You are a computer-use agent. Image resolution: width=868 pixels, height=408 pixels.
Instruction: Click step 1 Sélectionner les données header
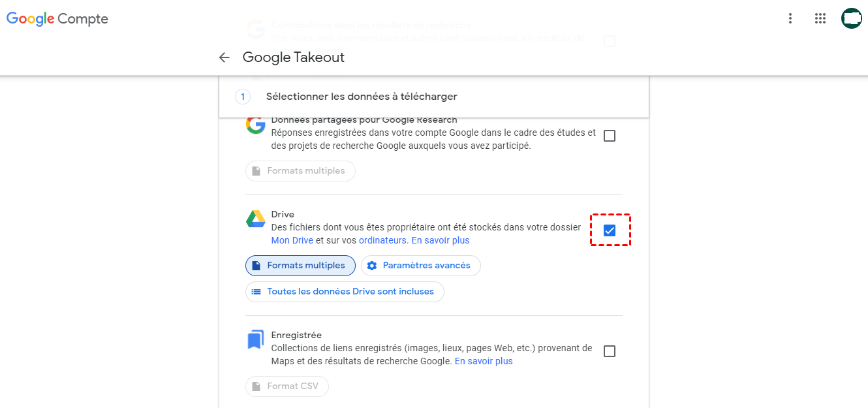pyautogui.click(x=362, y=97)
